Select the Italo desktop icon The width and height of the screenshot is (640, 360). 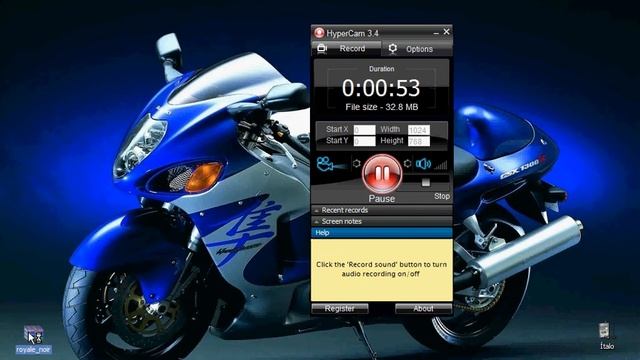tap(606, 336)
